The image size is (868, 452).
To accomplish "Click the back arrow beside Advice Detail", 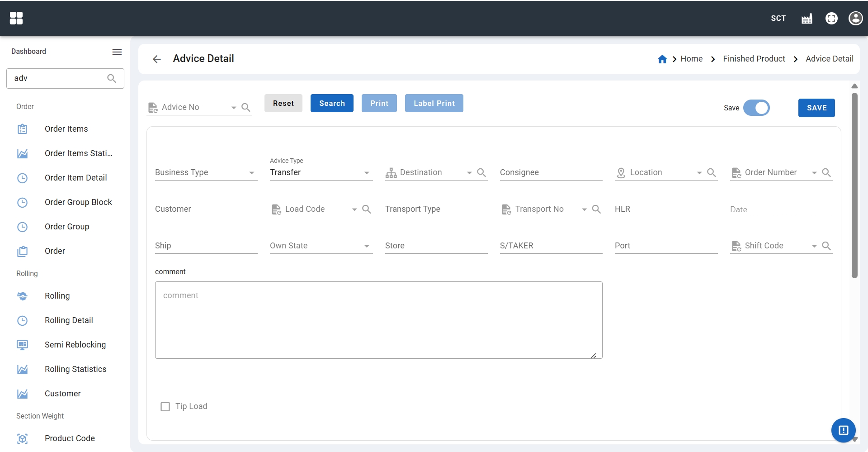I will point(157,59).
